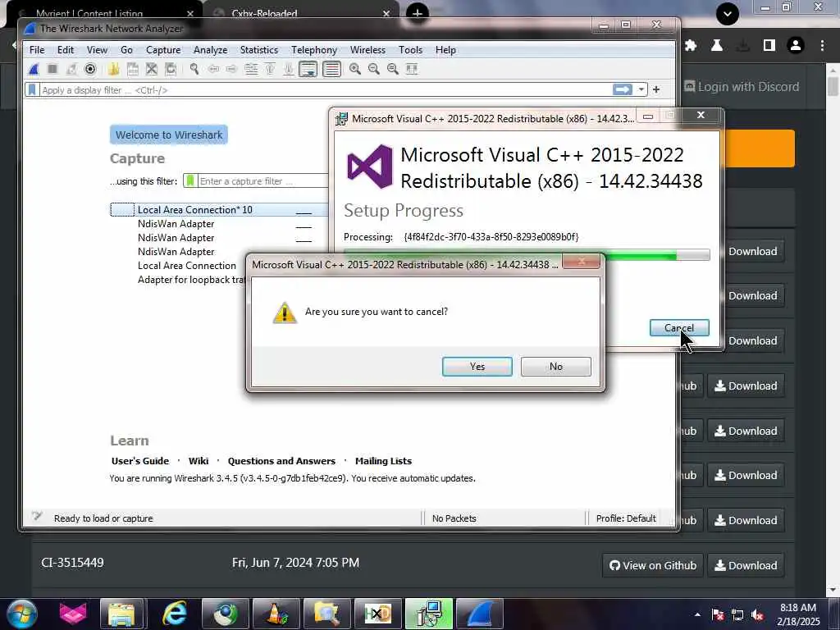Image resolution: width=840 pixels, height=630 pixels.
Task: Jump to the first packet icon
Action: [270, 69]
